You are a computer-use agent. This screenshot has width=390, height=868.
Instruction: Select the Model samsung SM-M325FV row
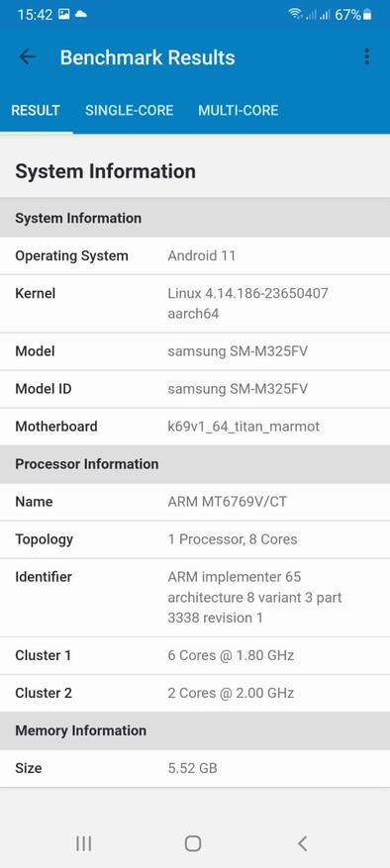pyautogui.click(x=195, y=351)
